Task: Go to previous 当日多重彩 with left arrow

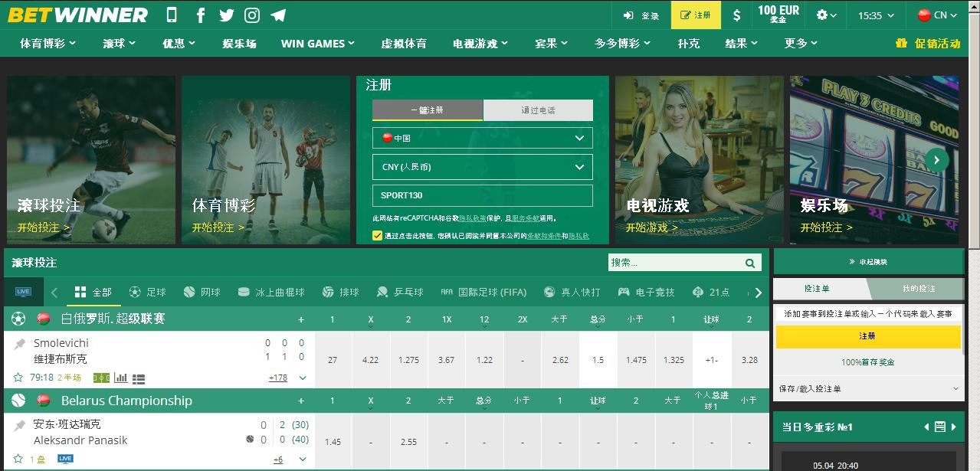Action: click(x=926, y=427)
